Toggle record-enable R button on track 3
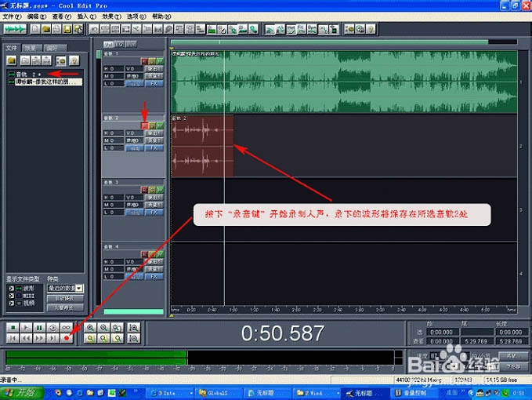The width and height of the screenshot is (532, 400). pyautogui.click(x=144, y=190)
